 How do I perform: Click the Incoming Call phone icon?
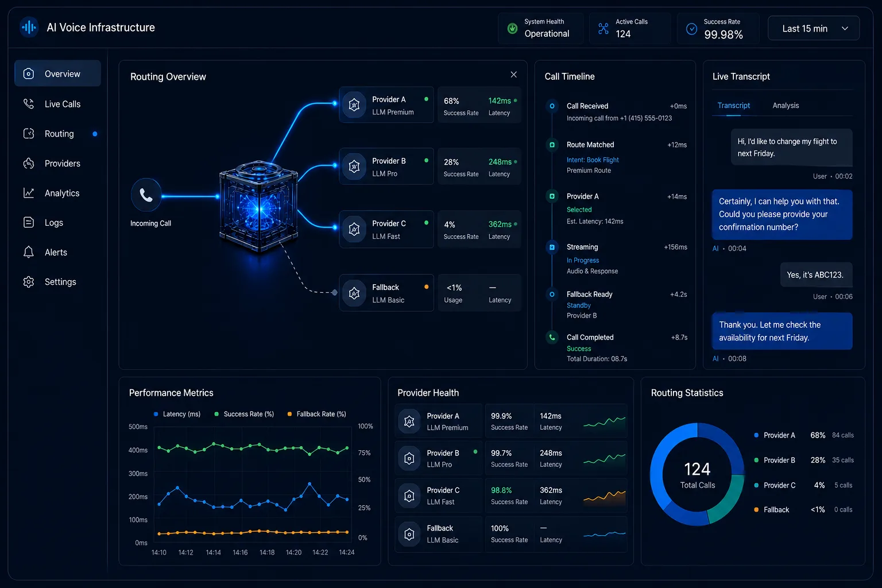point(146,196)
